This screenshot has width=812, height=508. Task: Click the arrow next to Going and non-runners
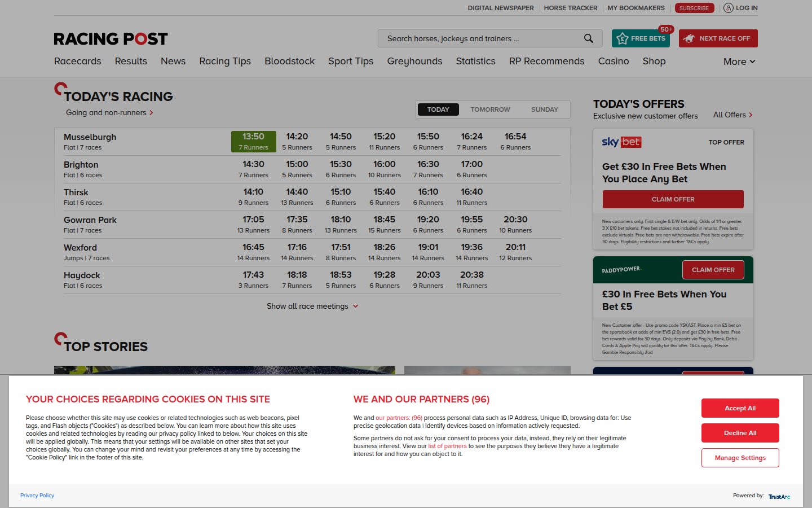(151, 113)
